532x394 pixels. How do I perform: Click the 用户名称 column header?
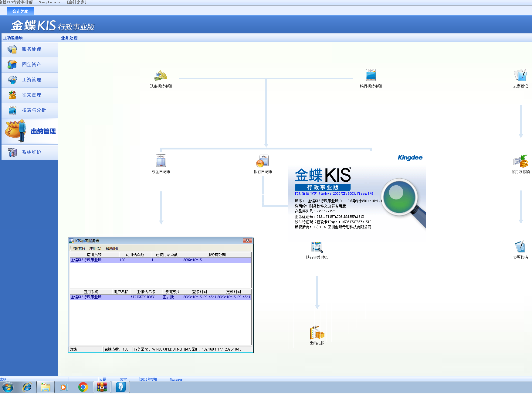[121, 292]
